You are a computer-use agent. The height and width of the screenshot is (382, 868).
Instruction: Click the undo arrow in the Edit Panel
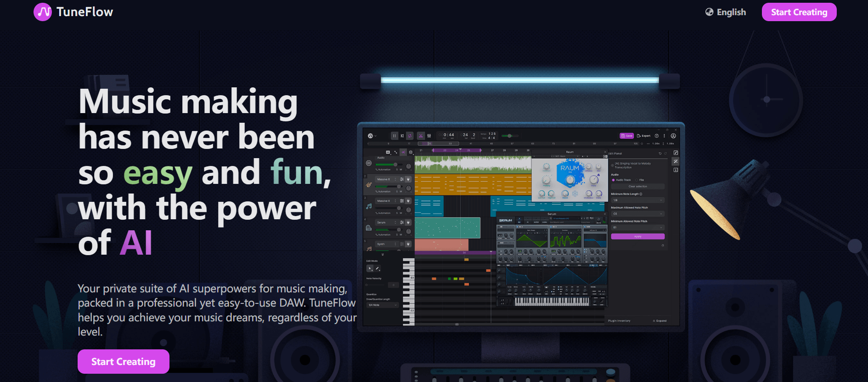(x=660, y=154)
